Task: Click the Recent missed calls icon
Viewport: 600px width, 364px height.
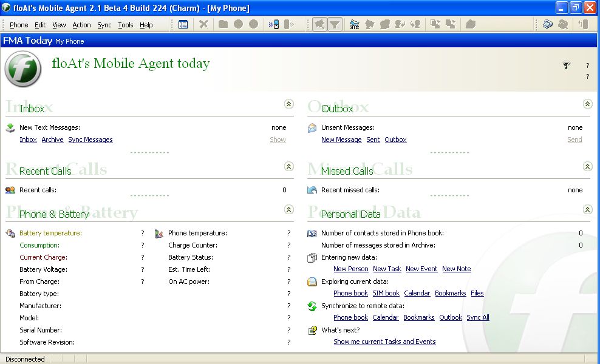Action: (312, 190)
